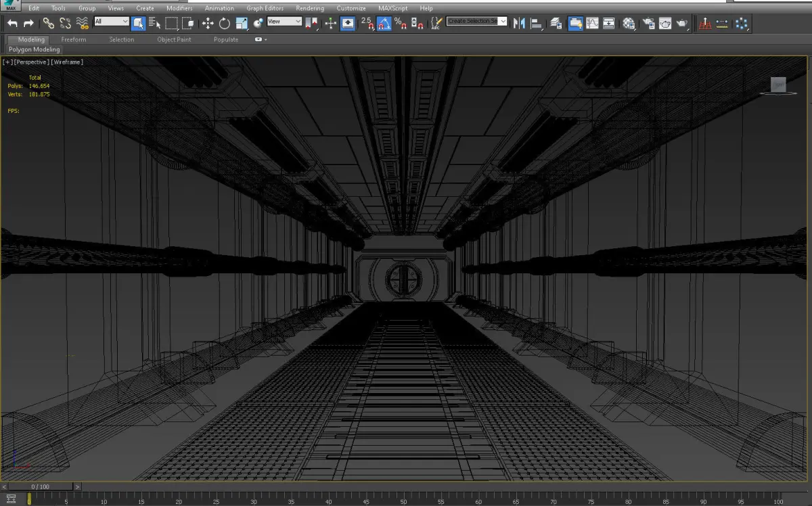Image resolution: width=812 pixels, height=506 pixels.
Task: Open the Render Setup teapot icon
Action: pos(648,23)
